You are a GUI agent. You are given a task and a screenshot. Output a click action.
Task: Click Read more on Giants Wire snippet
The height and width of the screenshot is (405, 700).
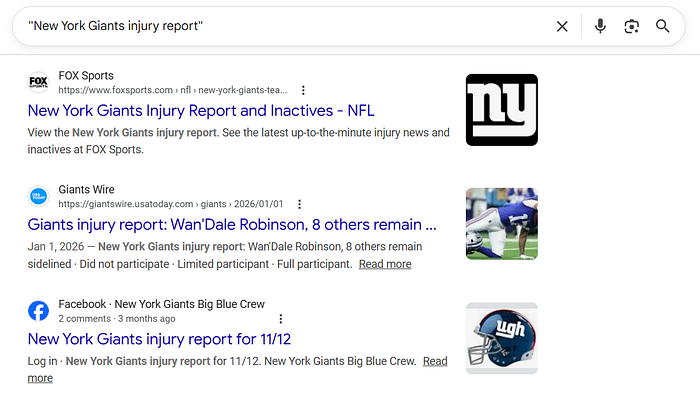[385, 264]
